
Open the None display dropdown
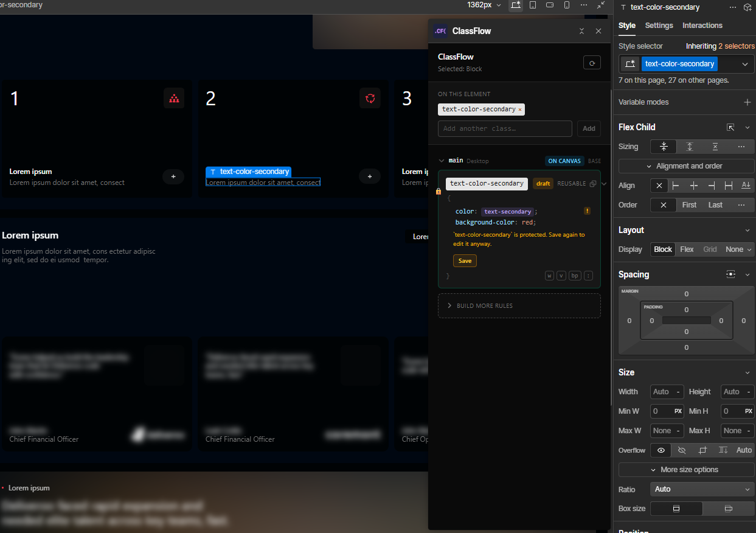738,249
